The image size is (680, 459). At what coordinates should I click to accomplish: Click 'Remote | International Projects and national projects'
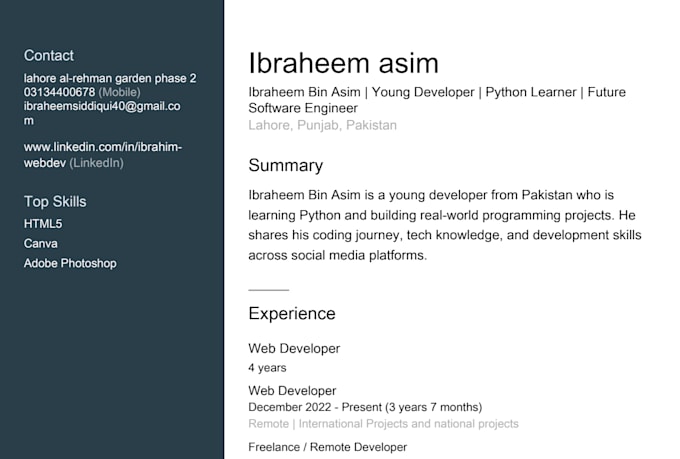(383, 424)
